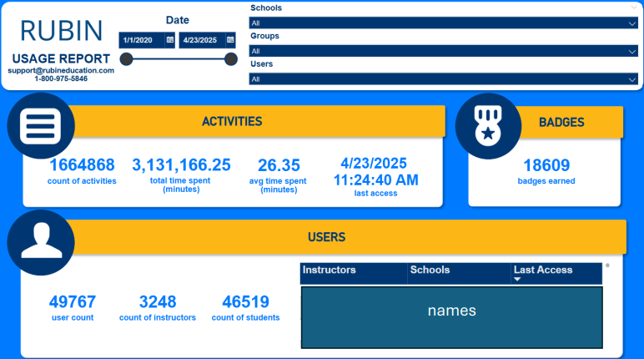The width and height of the screenshot is (644, 359).
Task: Click the phone number 1-800-975-5846
Action: point(61,78)
